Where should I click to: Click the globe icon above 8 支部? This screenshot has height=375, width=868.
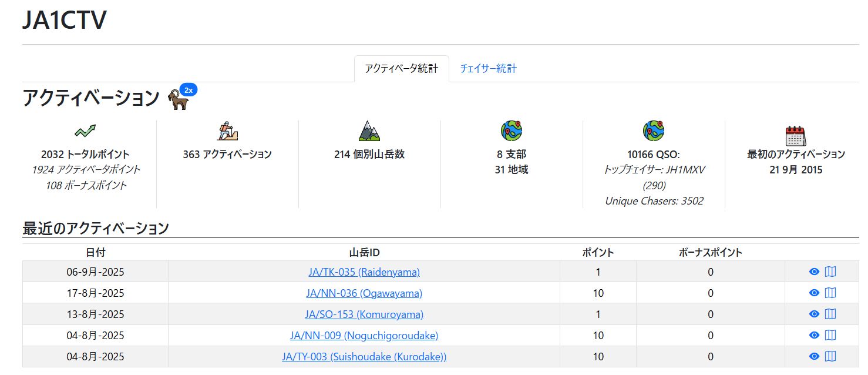(511, 131)
